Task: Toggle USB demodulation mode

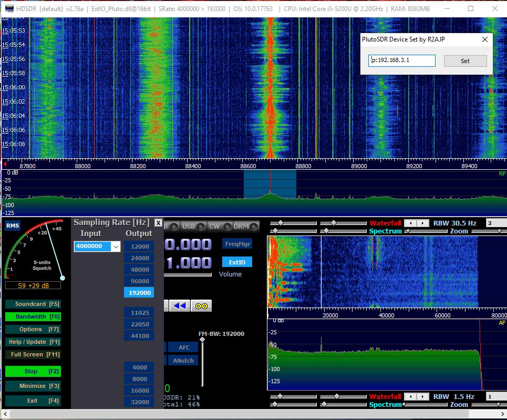Action: [192, 227]
